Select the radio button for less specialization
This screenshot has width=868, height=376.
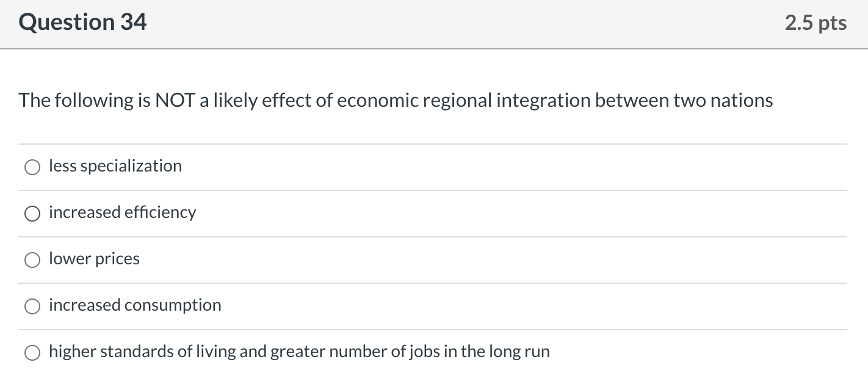(x=32, y=167)
